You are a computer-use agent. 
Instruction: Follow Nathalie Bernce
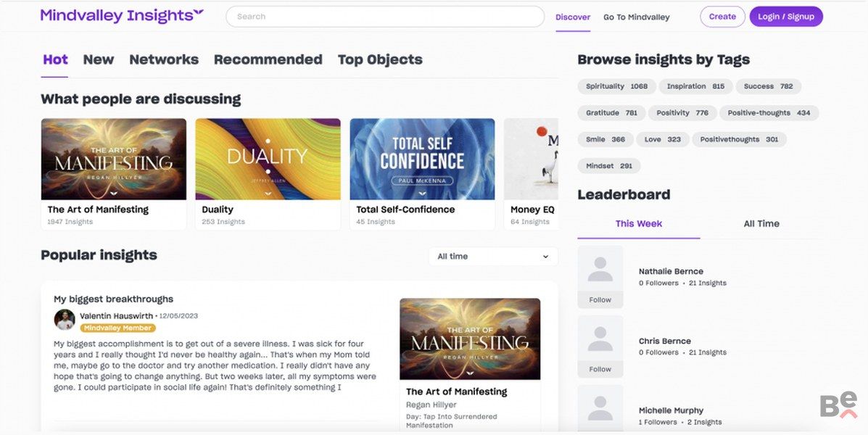click(x=600, y=300)
